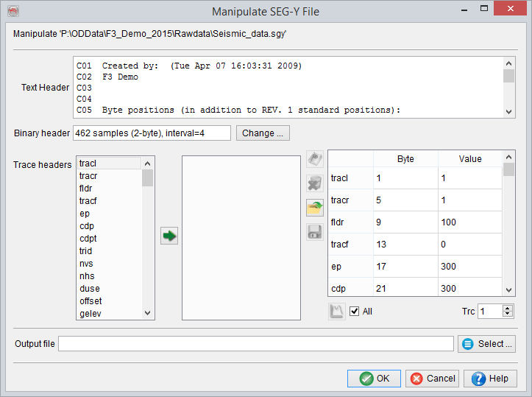This screenshot has height=397, width=532.
Task: Click the green arrow add-header button
Action: coord(170,236)
